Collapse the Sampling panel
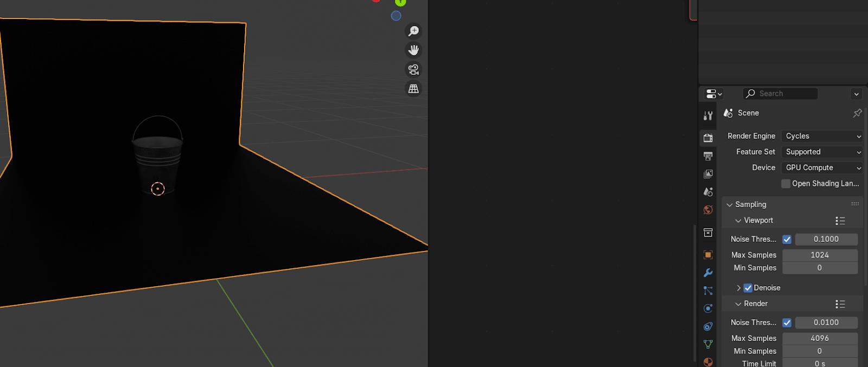Viewport: 868px width, 367px height. (x=730, y=204)
